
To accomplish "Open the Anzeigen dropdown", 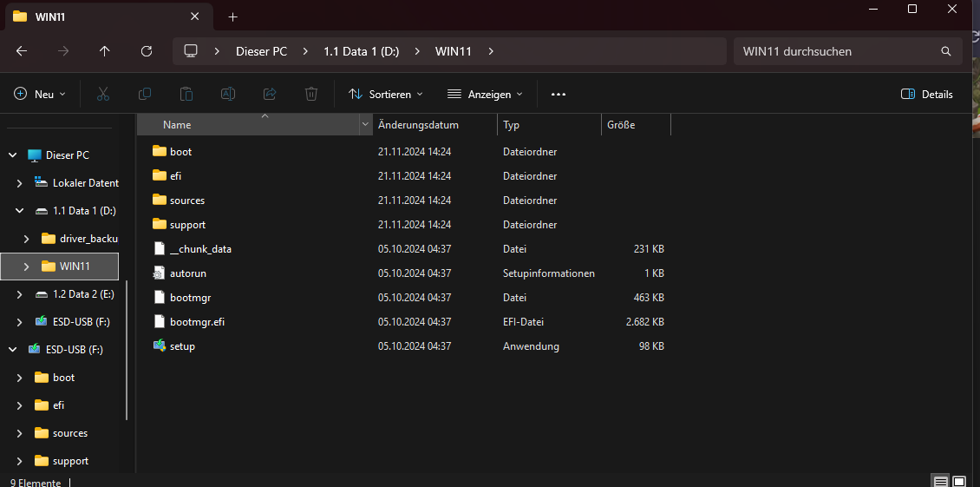I will click(x=485, y=94).
